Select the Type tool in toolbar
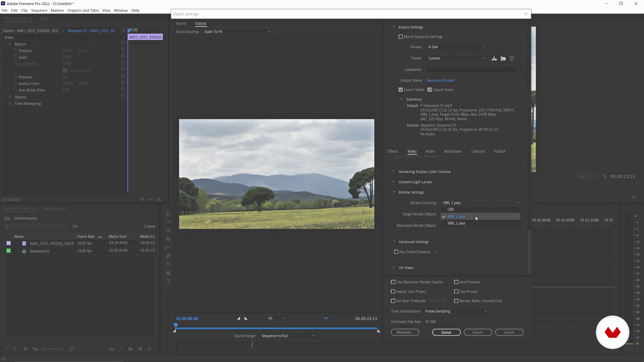Image resolution: width=644 pixels, height=362 pixels. point(168,282)
